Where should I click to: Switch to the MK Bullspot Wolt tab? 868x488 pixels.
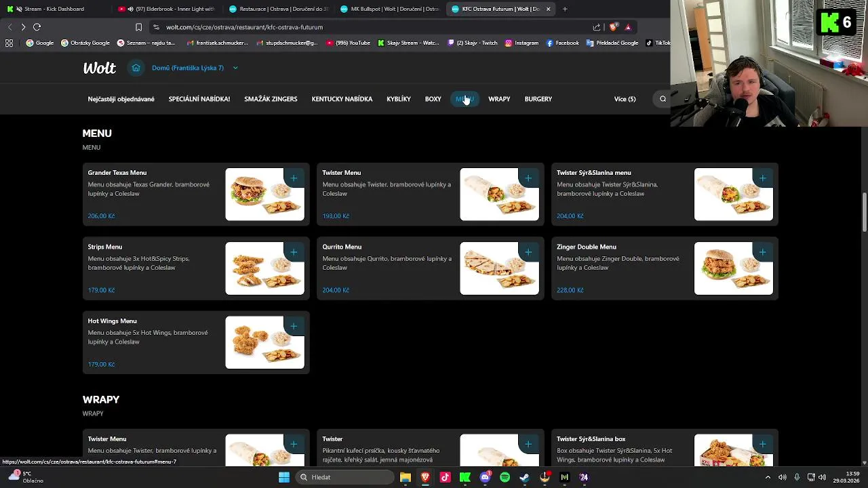[x=390, y=9]
